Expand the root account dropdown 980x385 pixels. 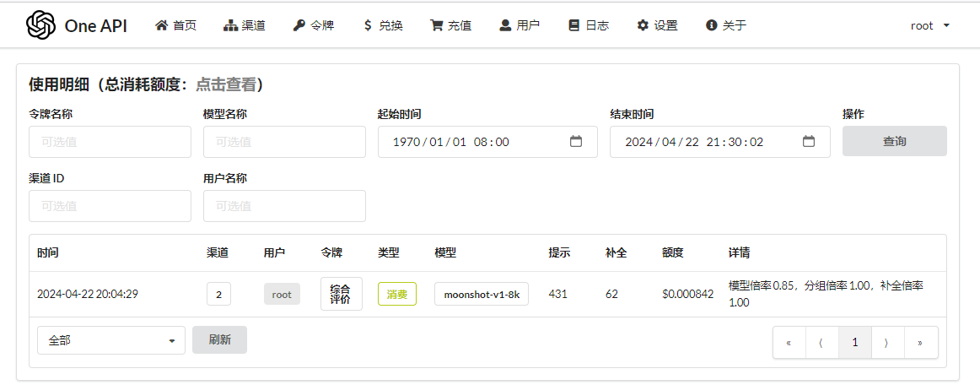coord(930,25)
